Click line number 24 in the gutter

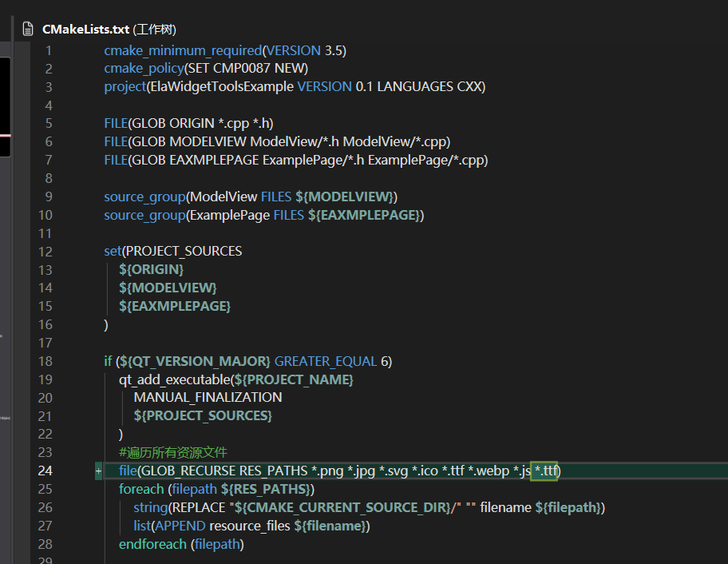click(45, 471)
